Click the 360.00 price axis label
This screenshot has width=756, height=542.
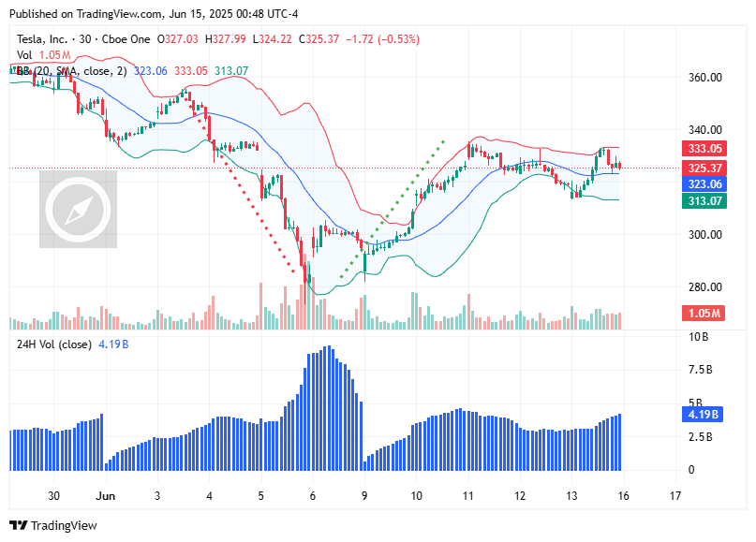[704, 77]
